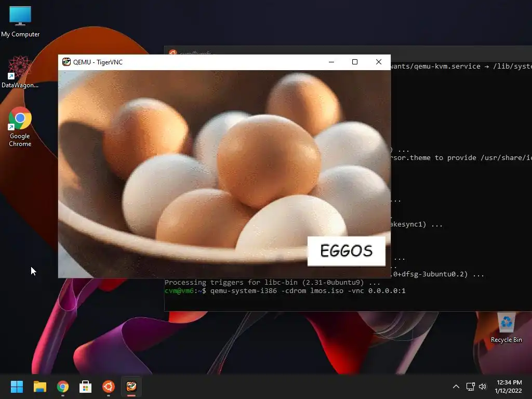Click the orange egg in the VNC display
This screenshot has width=532, height=399.
(269, 161)
